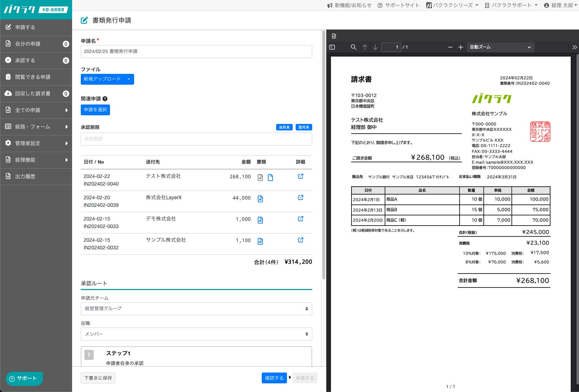The width and height of the screenshot is (579, 392).
Task: Zoom in the PDF with plus
Action: coord(461,47)
